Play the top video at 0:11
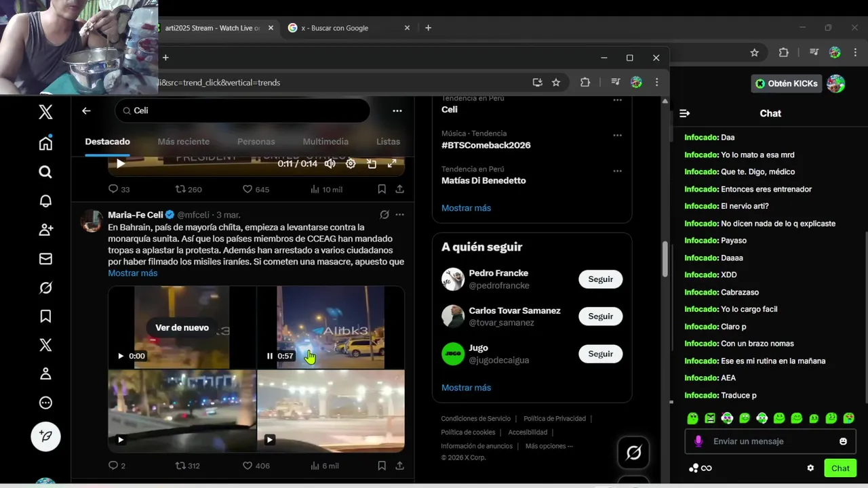This screenshot has width=868, height=488. coord(121,163)
